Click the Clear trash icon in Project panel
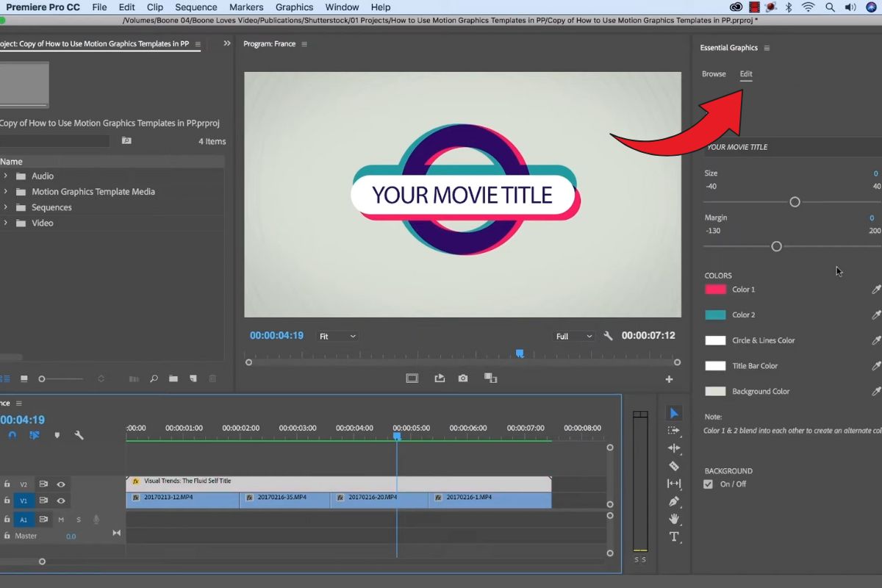This screenshot has width=882, height=588. tap(213, 379)
